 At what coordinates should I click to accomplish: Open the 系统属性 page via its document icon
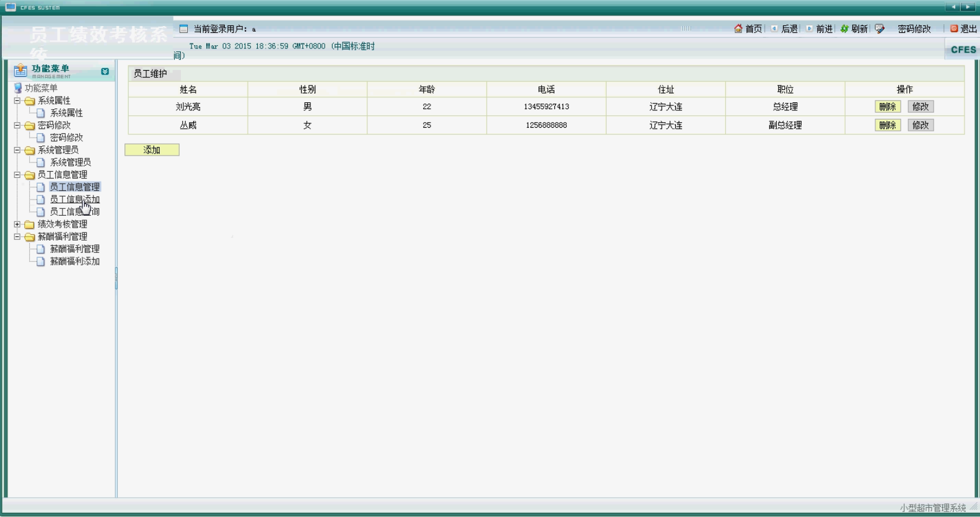coord(41,113)
